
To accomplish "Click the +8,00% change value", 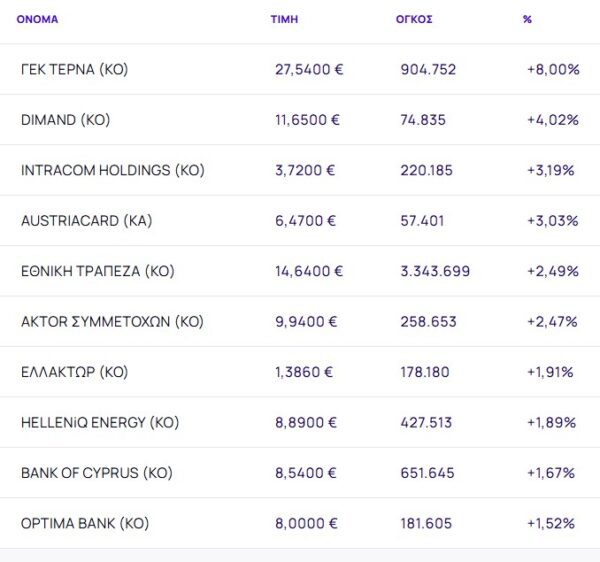I will tap(553, 70).
